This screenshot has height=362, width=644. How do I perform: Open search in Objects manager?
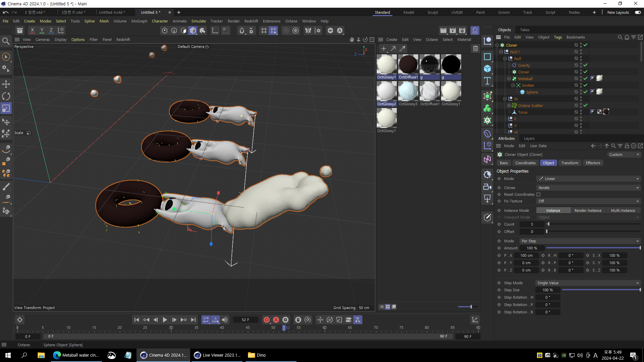620,37
